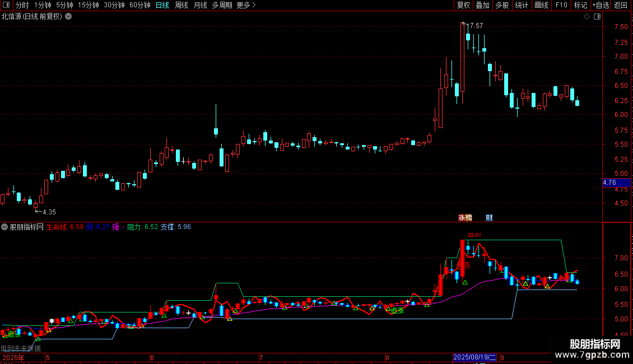Screen dimensions: 633x364
Task: Click the 标记 mark button
Action: (580, 5)
